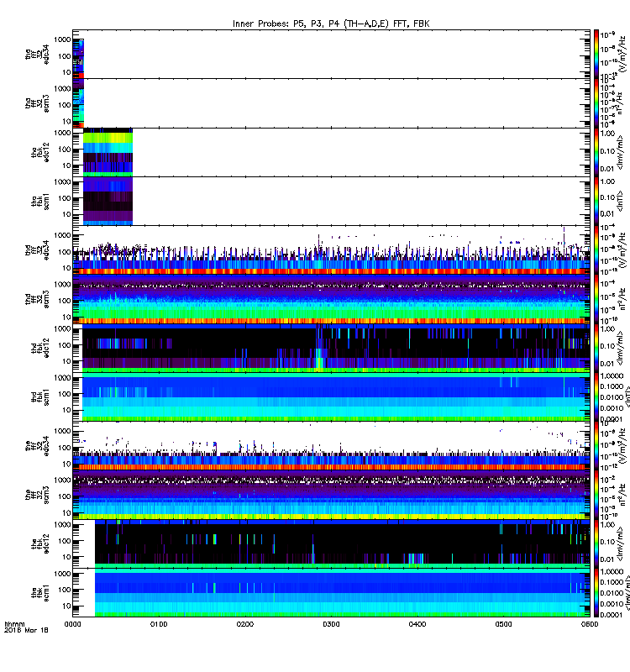Click the the fff 32 edc34 panel label
This screenshot has height=672, width=630.
pos(37,446)
